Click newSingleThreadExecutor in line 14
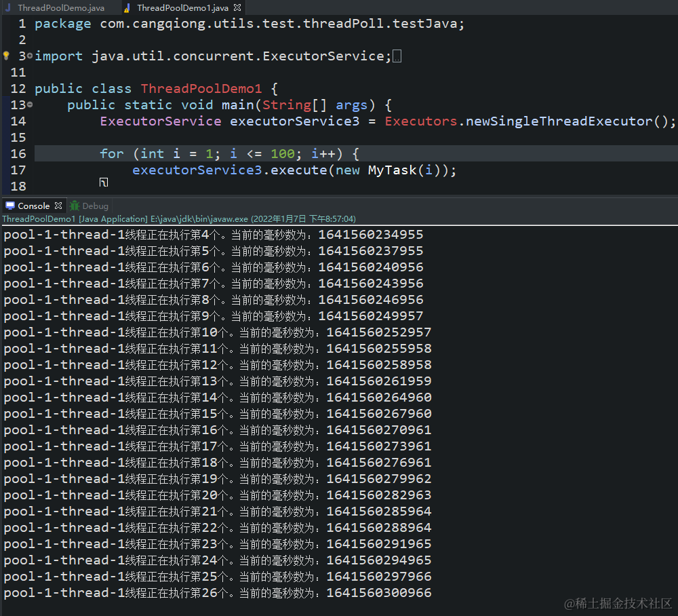 coord(559,121)
